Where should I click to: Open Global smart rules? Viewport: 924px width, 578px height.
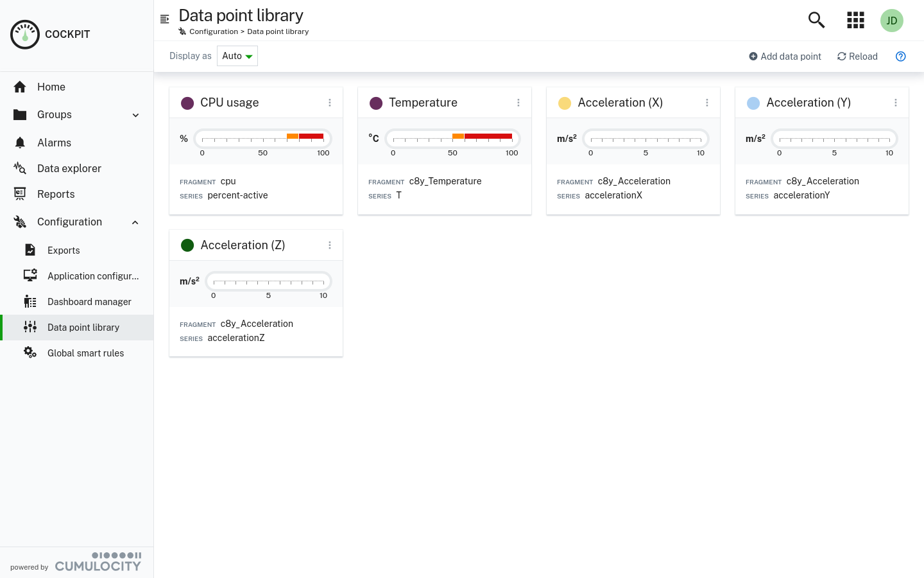click(85, 353)
